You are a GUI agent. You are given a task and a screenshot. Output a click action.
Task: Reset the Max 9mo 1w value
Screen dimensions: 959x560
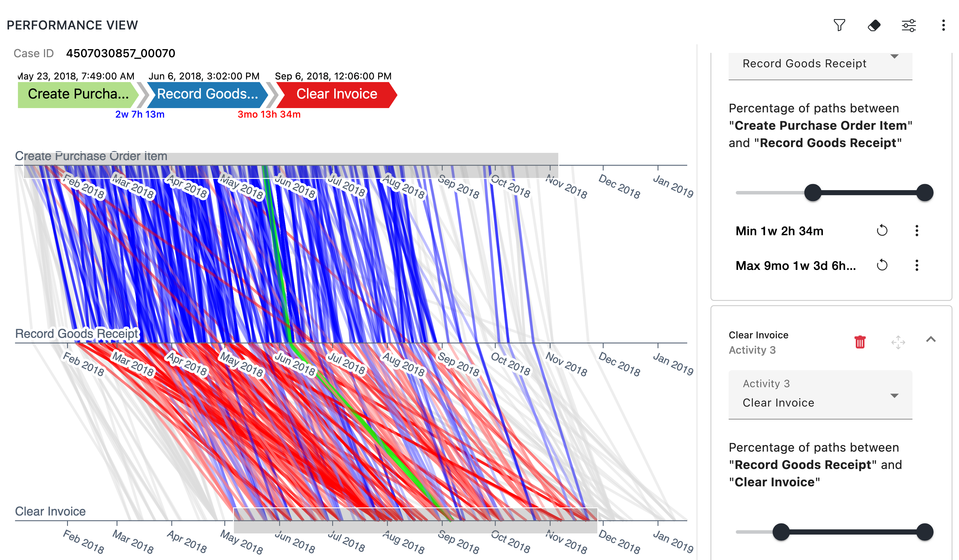[882, 265]
